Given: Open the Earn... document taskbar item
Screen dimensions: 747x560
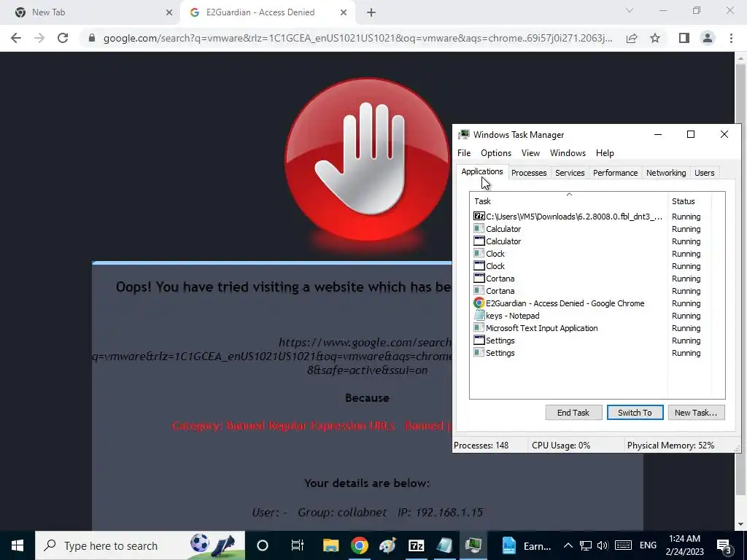Looking at the screenshot, I should pos(526,545).
